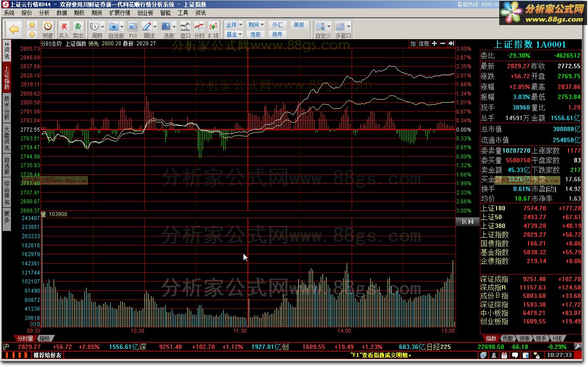Expand the 周期 period dropdown arrow
The width and height of the screenshot is (588, 367).
point(102,26)
